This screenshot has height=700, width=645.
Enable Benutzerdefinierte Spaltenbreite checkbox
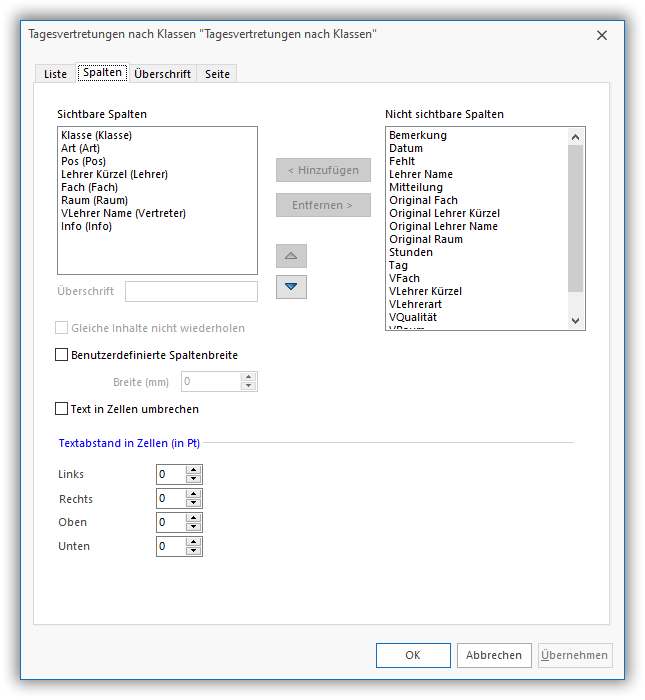click(62, 355)
